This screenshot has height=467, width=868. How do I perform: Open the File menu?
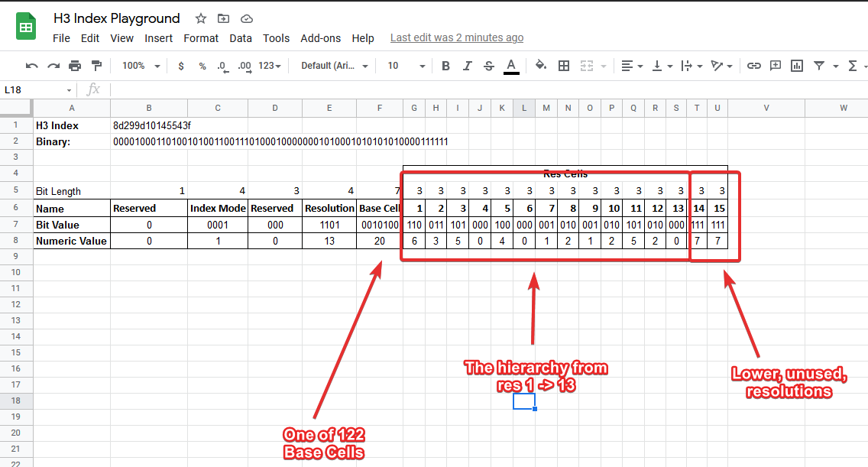pyautogui.click(x=61, y=38)
